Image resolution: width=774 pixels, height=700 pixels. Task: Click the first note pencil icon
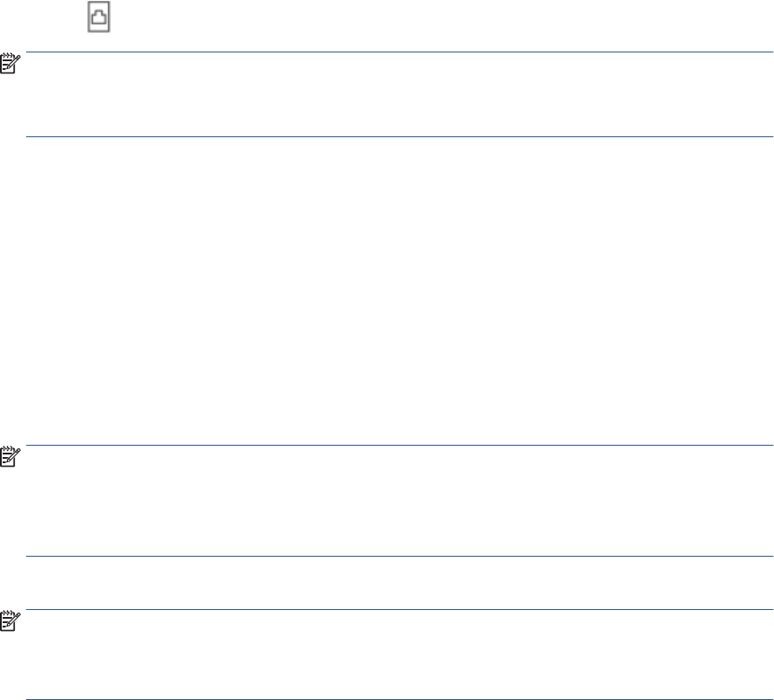(10, 64)
